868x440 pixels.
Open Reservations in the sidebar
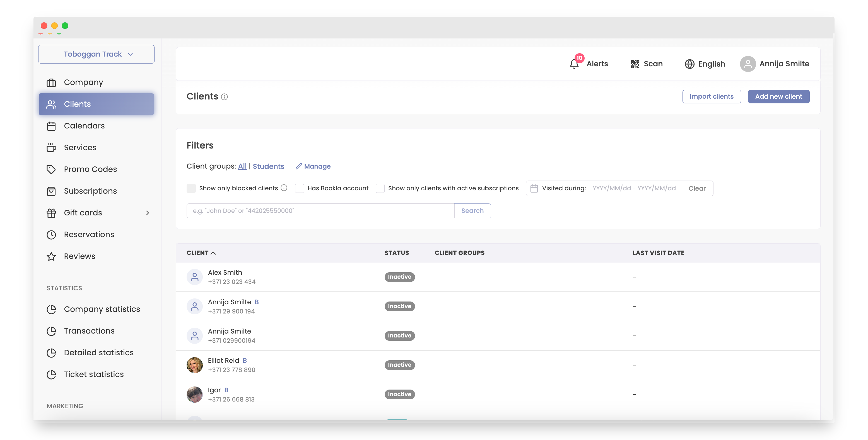tap(89, 234)
